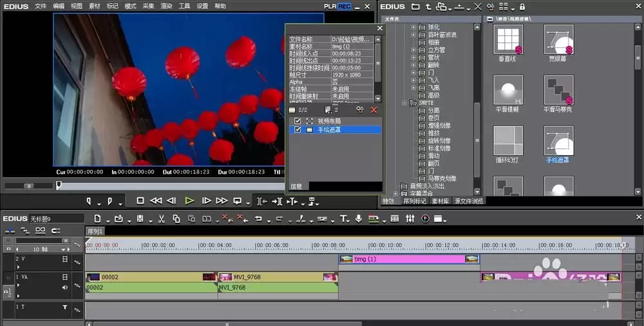Image resolution: width=644 pixels, height=326 pixels.
Task: Toggle audio mute on track 1 VA
Action: pos(65,287)
